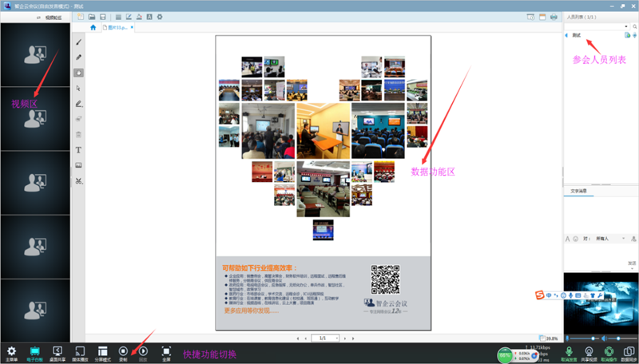
Task: Click the printer icon top right
Action: tap(554, 17)
